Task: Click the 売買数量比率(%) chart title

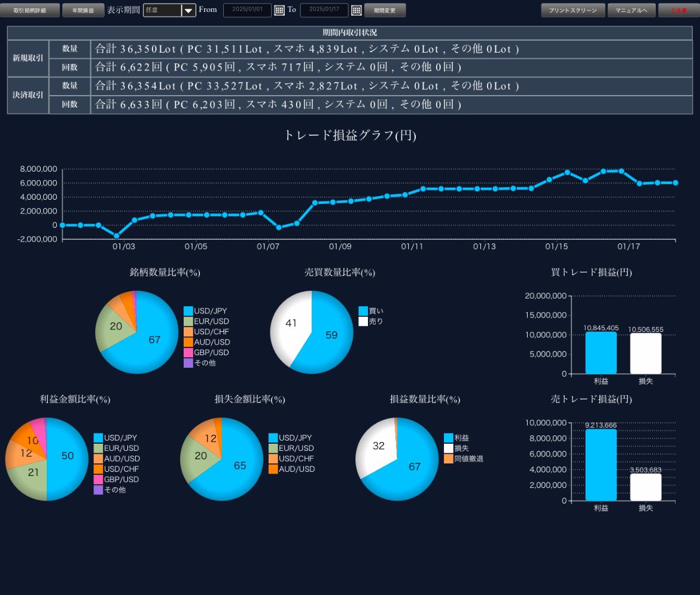Action: pyautogui.click(x=340, y=272)
